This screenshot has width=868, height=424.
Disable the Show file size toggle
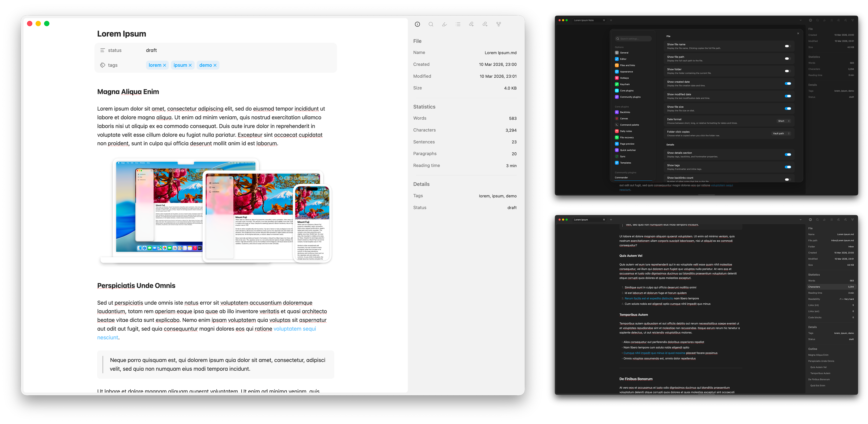(x=787, y=109)
